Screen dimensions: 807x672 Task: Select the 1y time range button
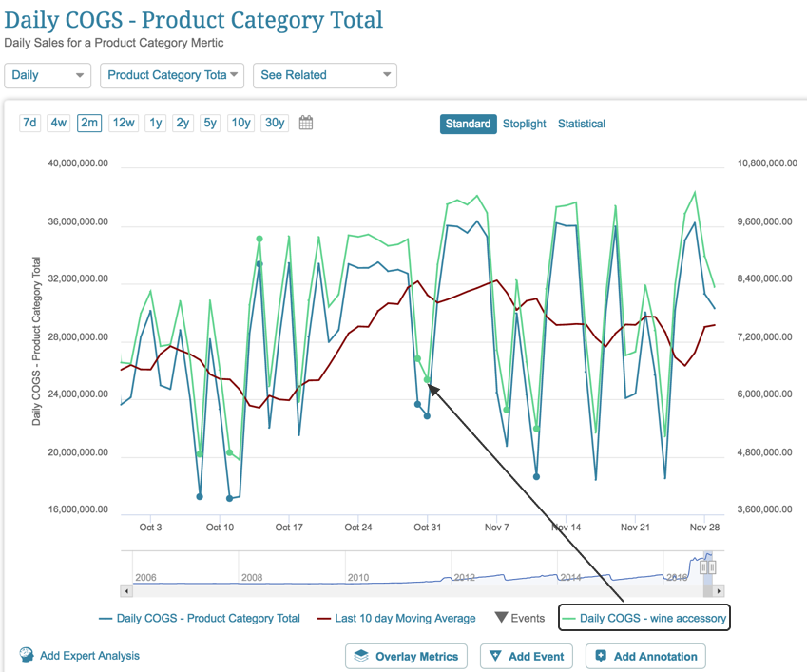(x=155, y=123)
